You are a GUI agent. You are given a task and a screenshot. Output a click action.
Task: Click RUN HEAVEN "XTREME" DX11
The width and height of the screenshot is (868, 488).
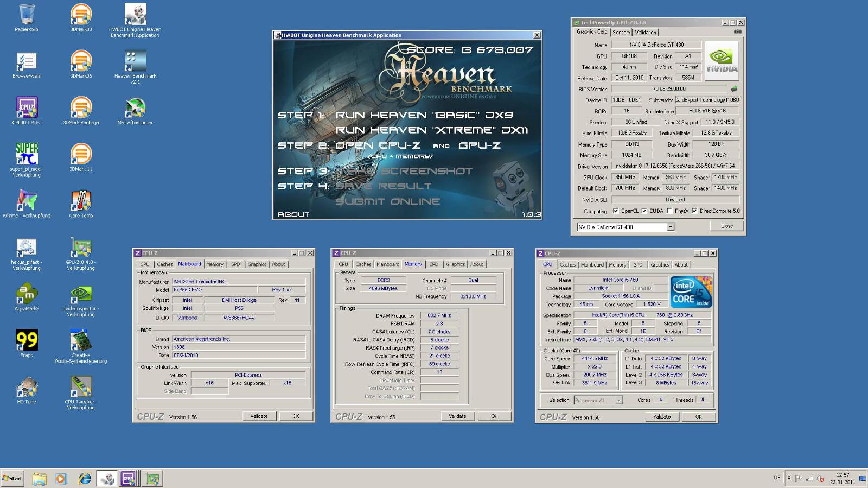[431, 130]
